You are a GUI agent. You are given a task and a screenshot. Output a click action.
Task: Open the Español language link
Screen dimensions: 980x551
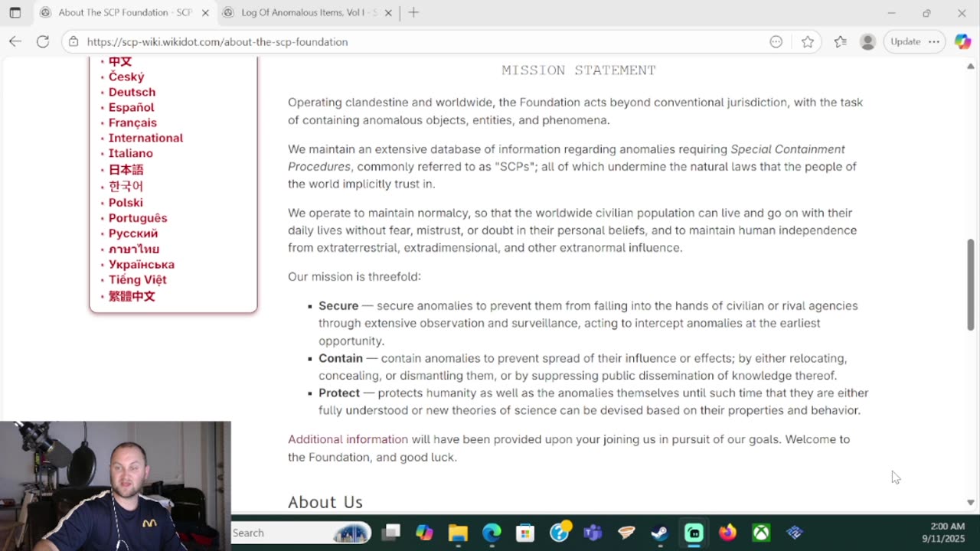point(131,107)
